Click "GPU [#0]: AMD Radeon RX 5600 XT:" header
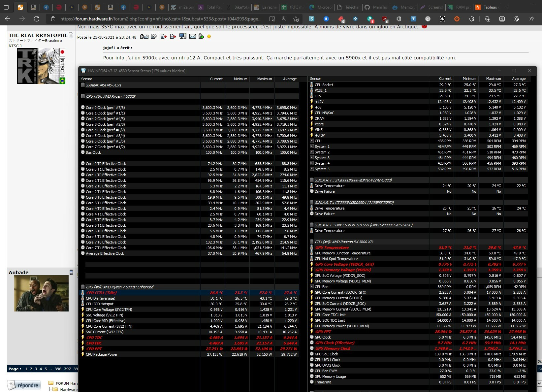Viewport: 542px width, 392px height. tap(418, 242)
